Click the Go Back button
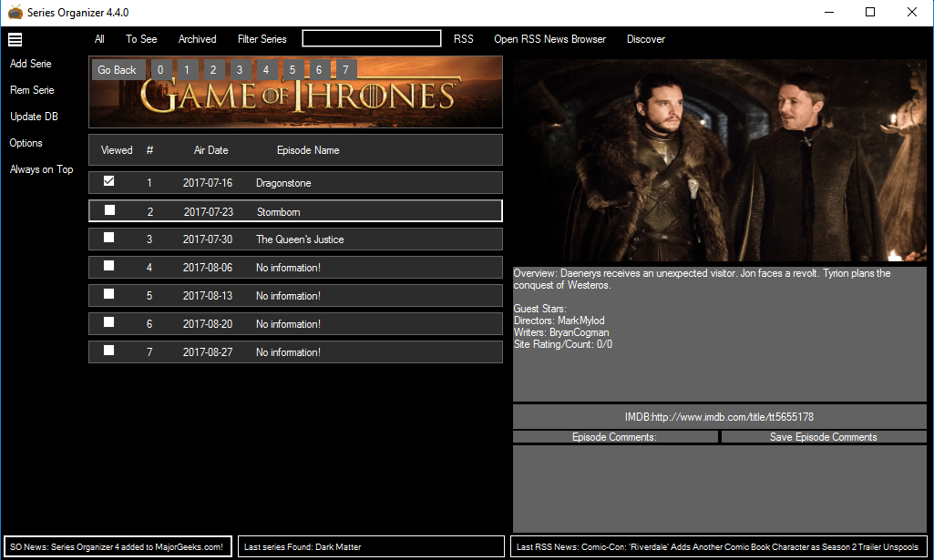Screen dimensions: 934x560 point(117,70)
